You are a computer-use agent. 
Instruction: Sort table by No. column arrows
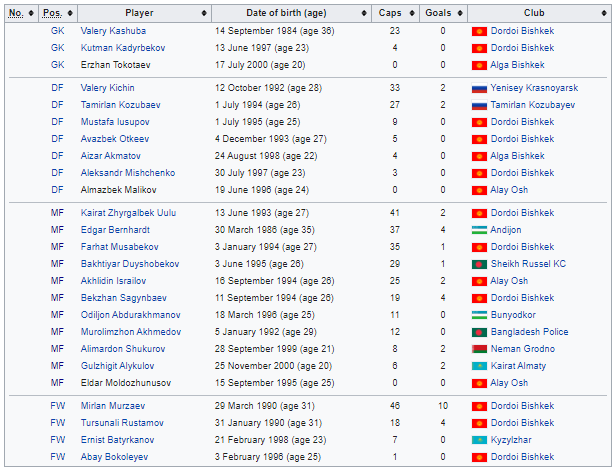(x=31, y=13)
